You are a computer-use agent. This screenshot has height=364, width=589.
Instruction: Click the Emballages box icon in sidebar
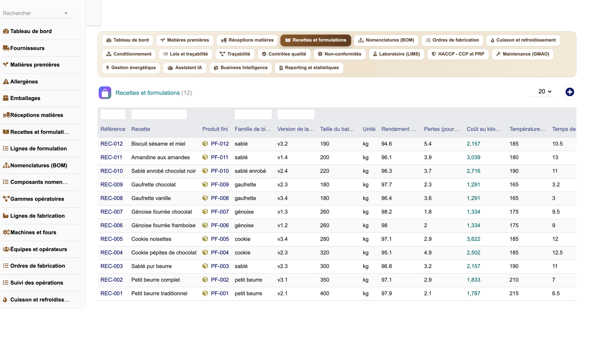[x=6, y=98]
